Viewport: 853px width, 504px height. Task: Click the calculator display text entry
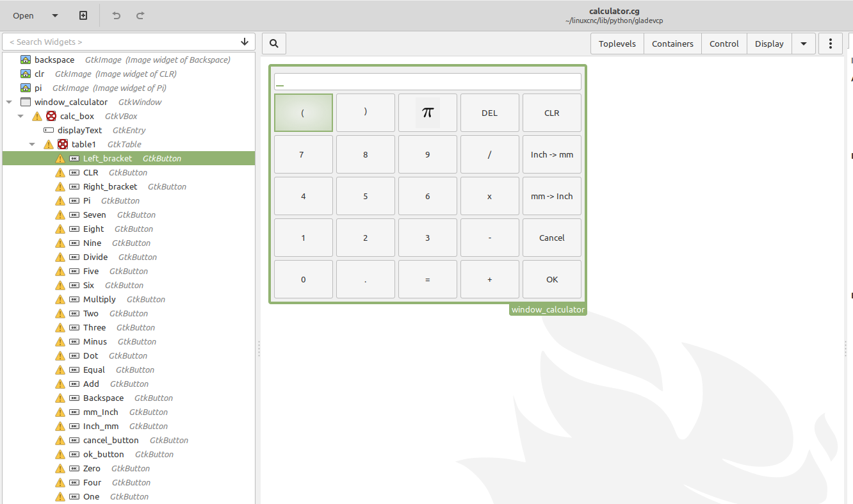[x=427, y=82]
